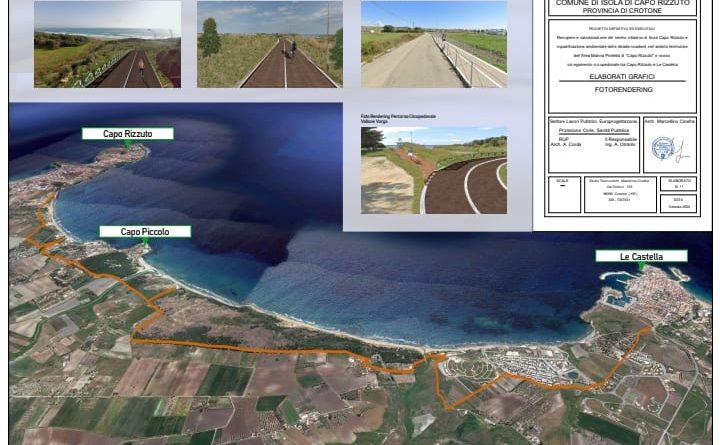Select the Le Castella place label
The height and width of the screenshot is (445, 720).
coord(641,256)
